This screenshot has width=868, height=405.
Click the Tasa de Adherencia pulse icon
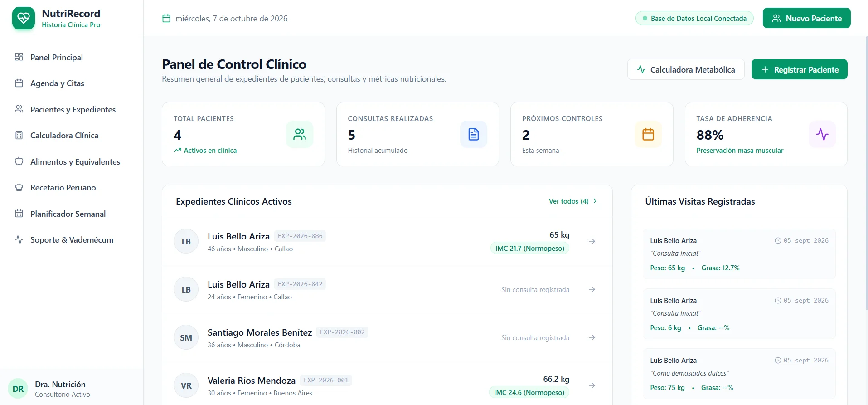822,134
